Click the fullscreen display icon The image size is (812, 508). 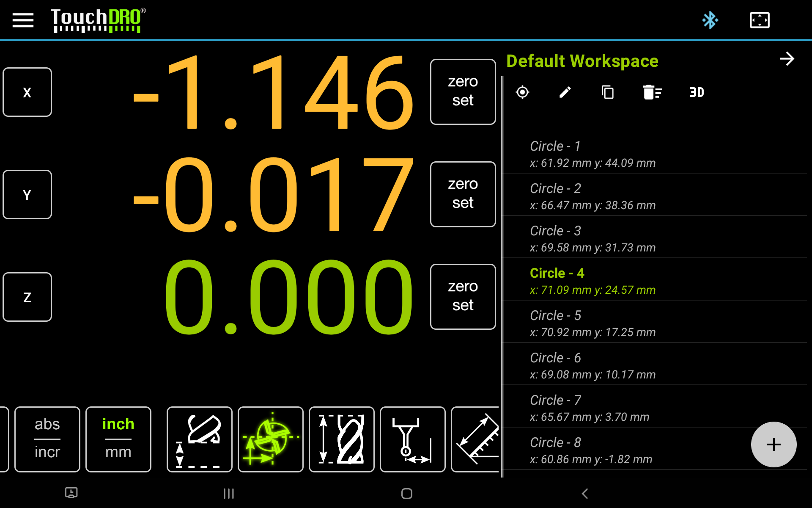(x=759, y=20)
